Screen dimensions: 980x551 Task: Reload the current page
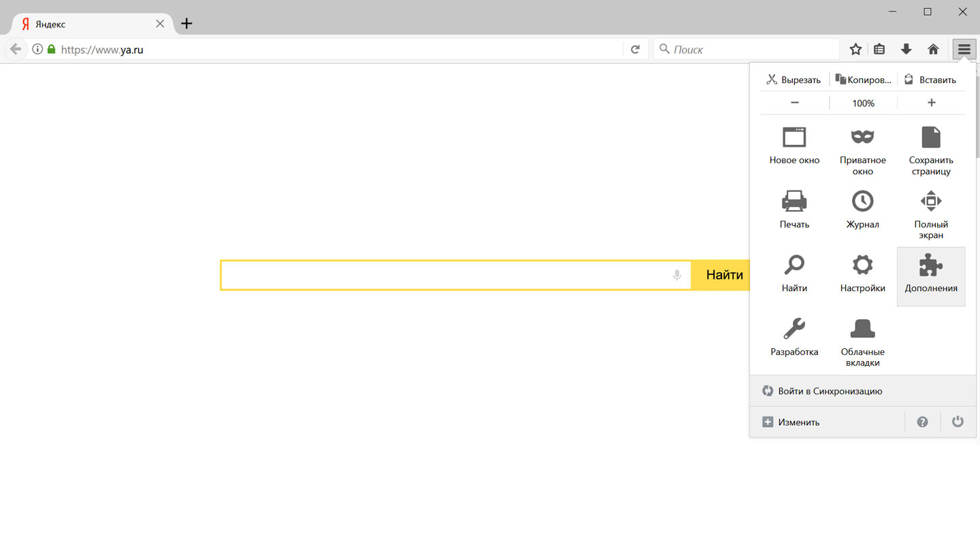635,49
